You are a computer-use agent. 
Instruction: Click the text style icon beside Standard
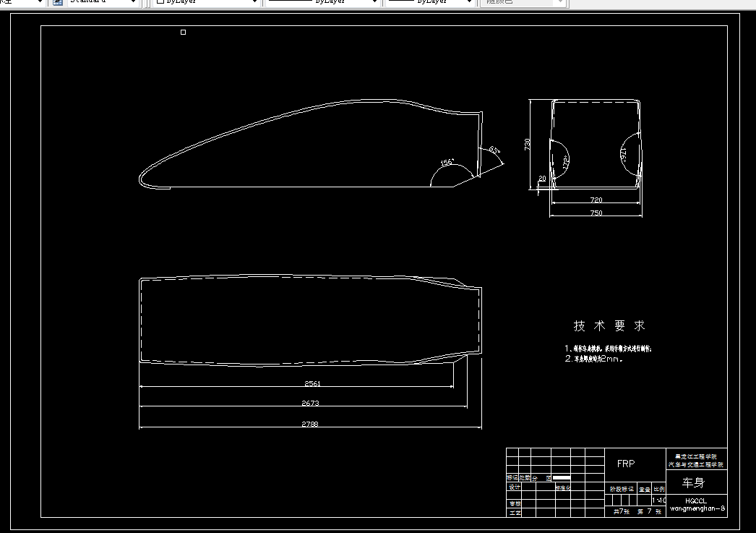pyautogui.click(x=57, y=2)
